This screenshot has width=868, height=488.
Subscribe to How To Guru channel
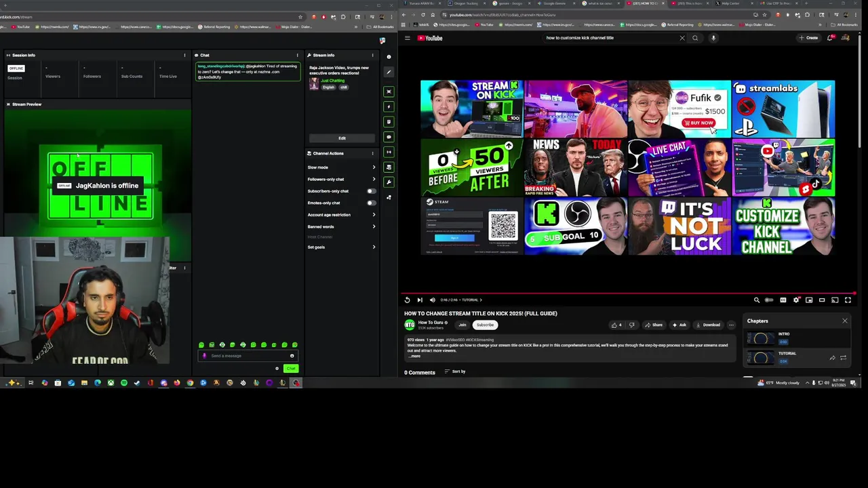(485, 325)
